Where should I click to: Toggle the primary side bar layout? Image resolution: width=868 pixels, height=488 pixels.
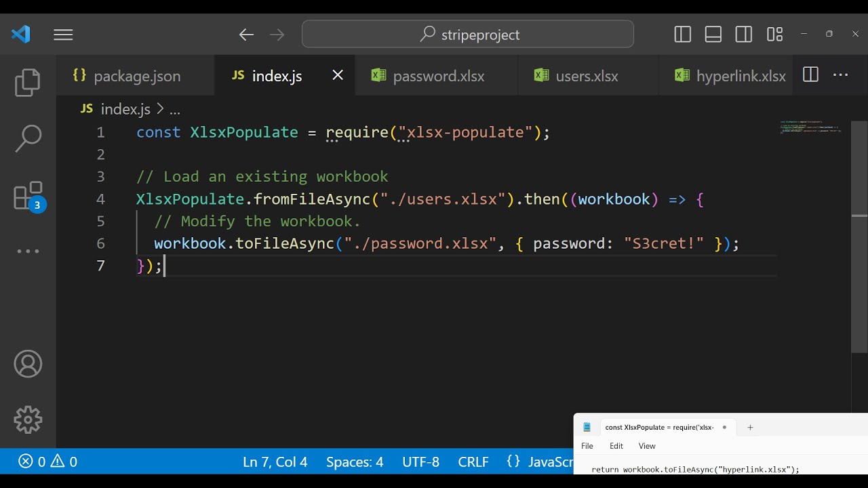683,35
